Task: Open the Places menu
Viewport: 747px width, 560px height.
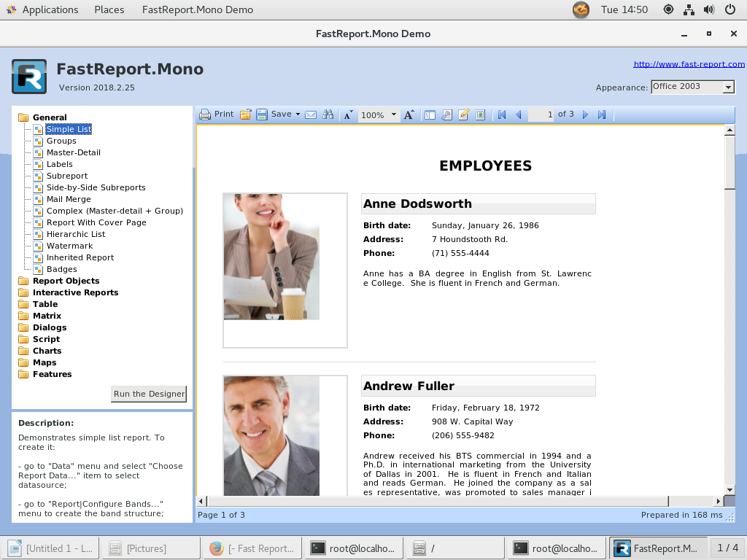Action: pyautogui.click(x=109, y=9)
